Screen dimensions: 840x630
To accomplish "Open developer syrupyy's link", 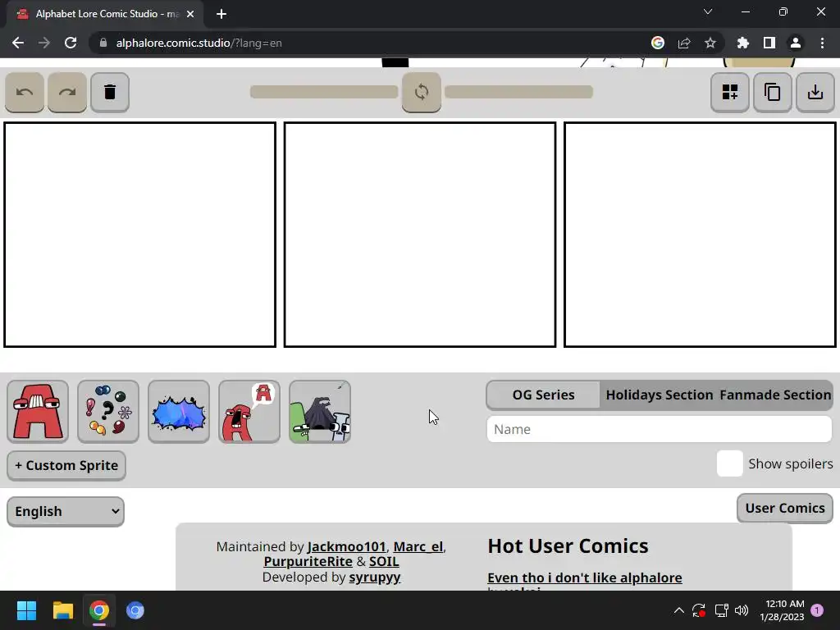I will point(374,577).
